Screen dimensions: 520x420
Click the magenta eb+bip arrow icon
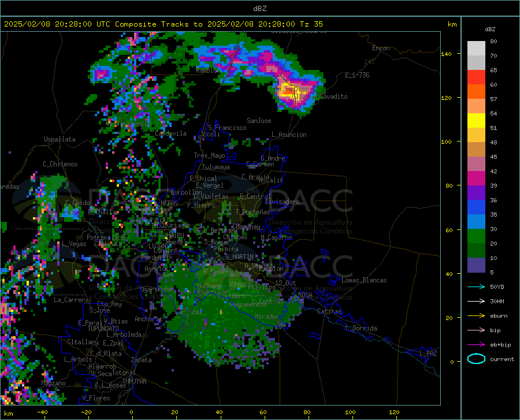476,345
